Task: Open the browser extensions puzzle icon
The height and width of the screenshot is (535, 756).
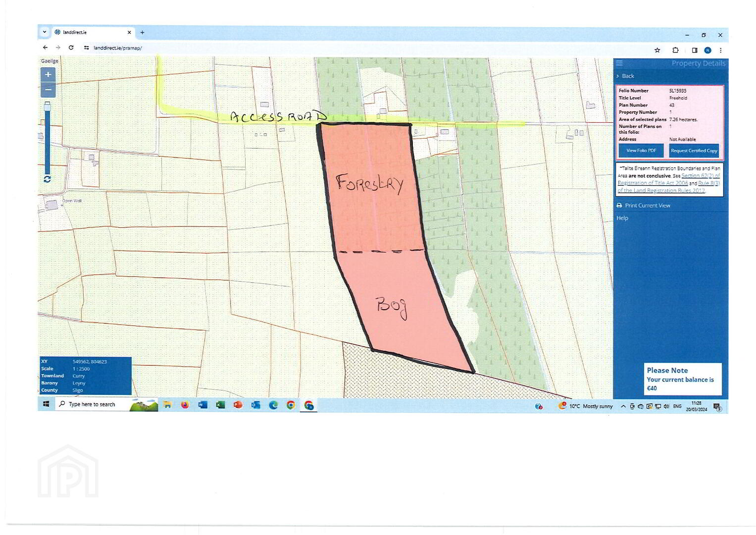Action: point(675,50)
